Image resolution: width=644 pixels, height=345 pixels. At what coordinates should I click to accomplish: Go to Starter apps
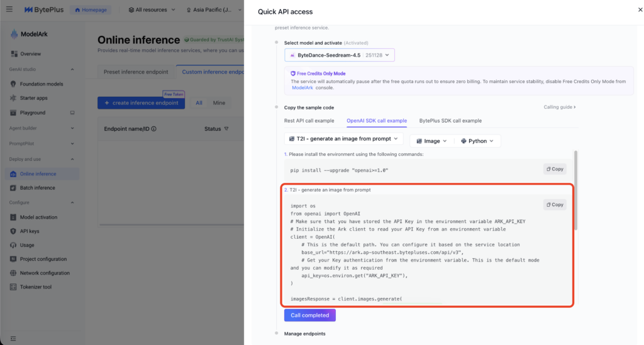tap(33, 98)
